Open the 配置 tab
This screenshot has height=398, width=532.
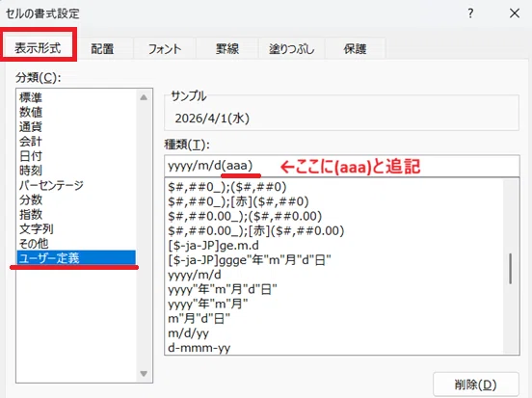tap(102, 48)
